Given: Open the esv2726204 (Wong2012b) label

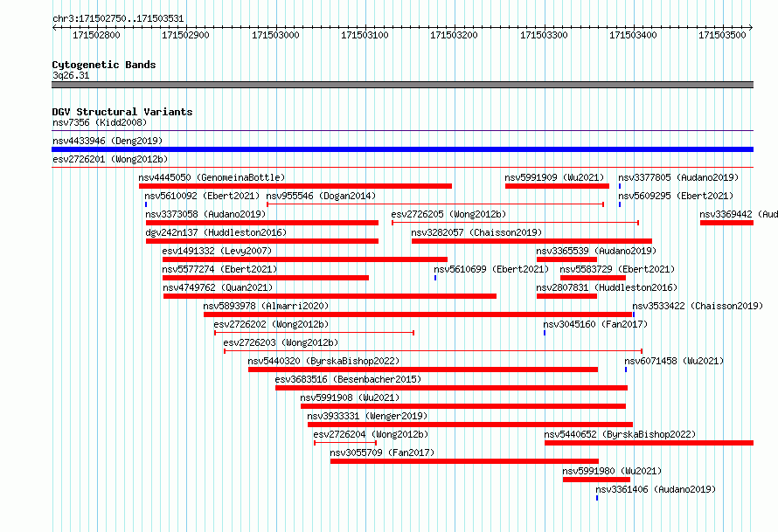Looking at the screenshot, I should 371,434.
